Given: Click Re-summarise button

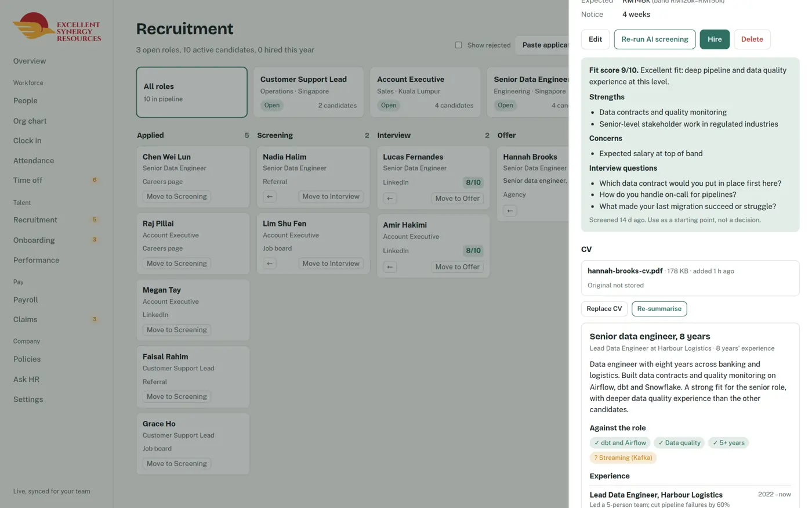Looking at the screenshot, I should pyautogui.click(x=659, y=309).
